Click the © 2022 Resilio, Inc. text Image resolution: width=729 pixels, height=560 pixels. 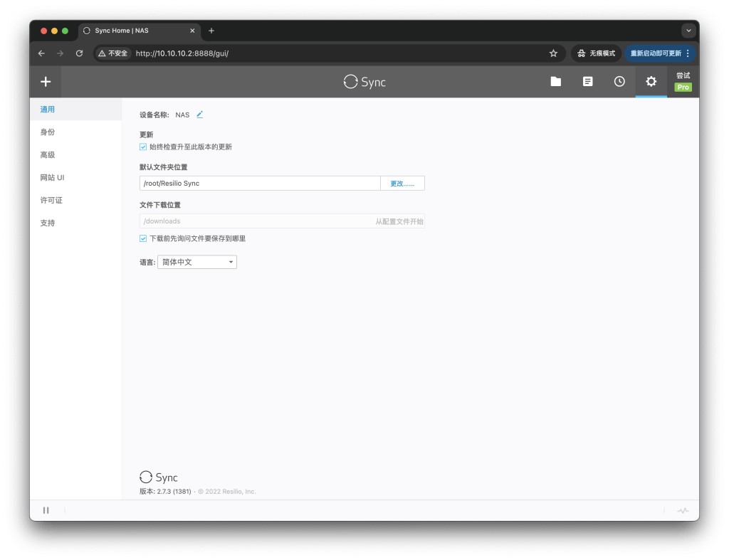coord(227,492)
